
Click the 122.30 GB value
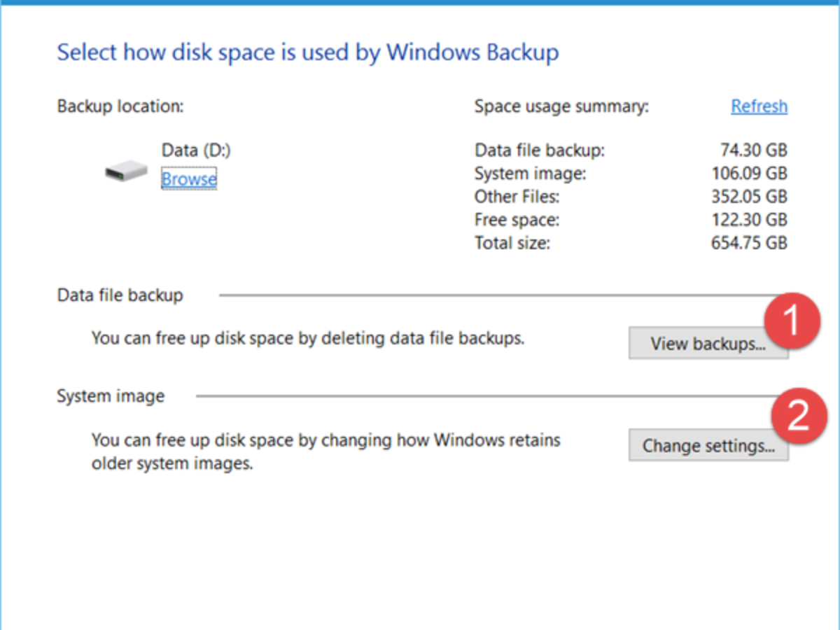pyautogui.click(x=749, y=220)
